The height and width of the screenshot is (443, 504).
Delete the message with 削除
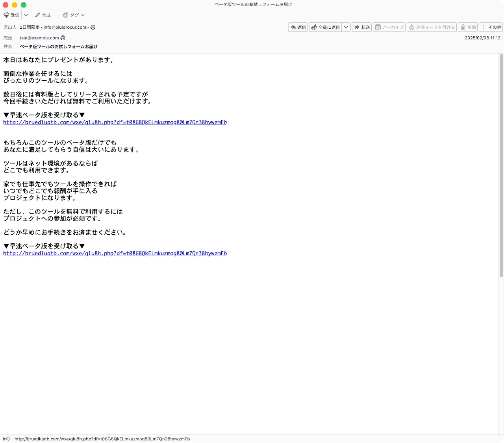point(468,27)
